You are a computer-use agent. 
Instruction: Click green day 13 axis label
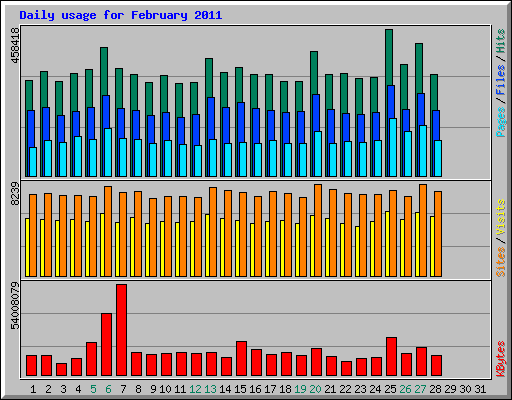[x=210, y=389]
